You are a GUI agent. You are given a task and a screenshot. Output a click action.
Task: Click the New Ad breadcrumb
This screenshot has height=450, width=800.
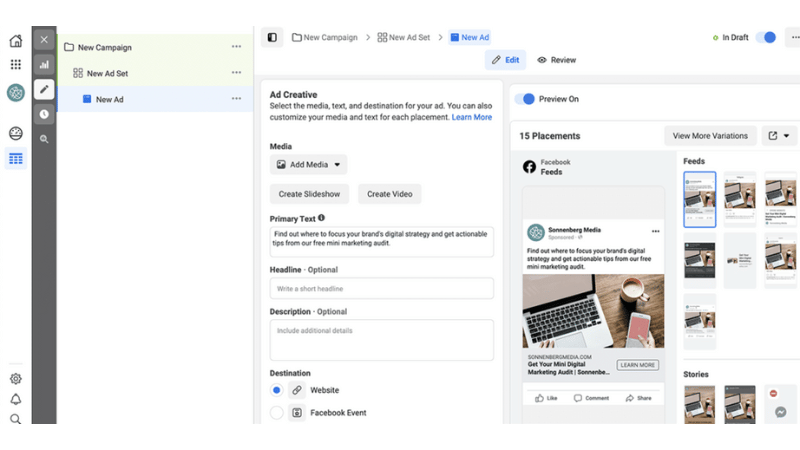click(x=469, y=37)
